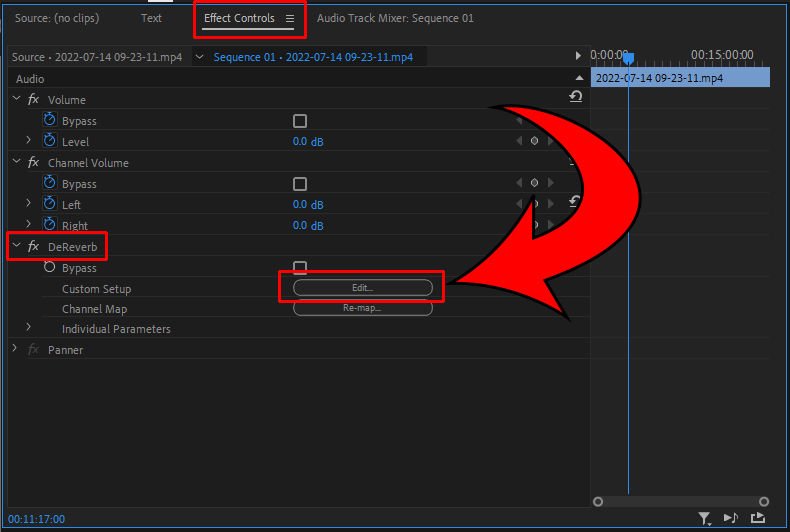Screen dimensions: 790x532
Task: Click the 00:15:00:00 ruler time label
Action: (x=722, y=54)
